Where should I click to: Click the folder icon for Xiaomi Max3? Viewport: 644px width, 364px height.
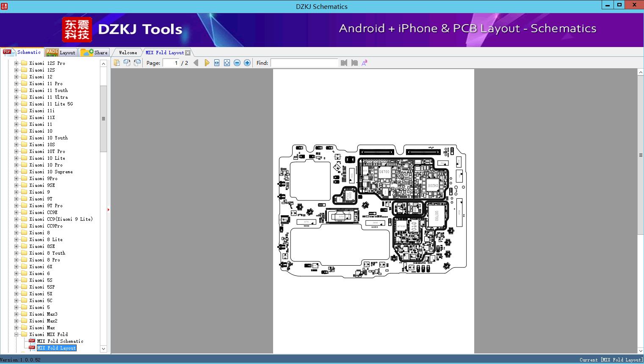[x=24, y=314]
